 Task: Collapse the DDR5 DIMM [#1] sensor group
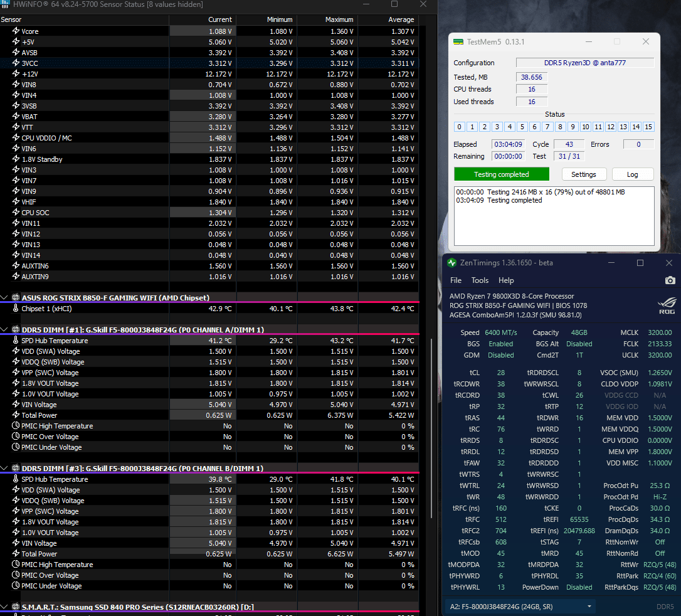pos(4,330)
